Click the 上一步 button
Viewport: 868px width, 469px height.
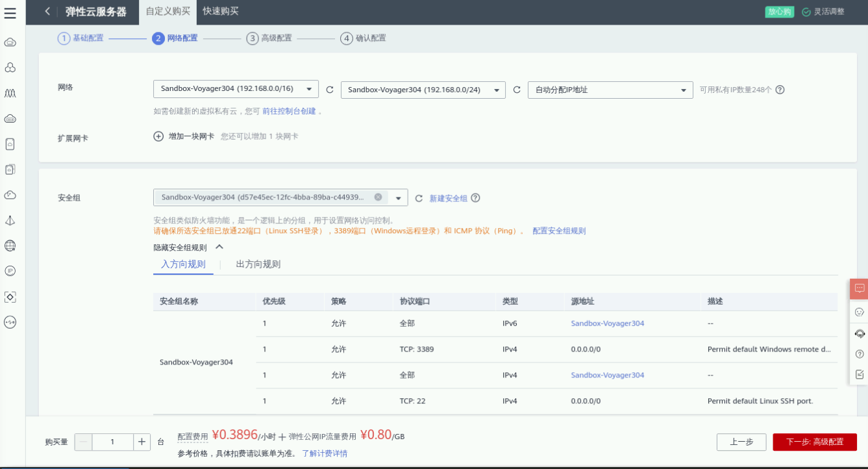(x=741, y=442)
